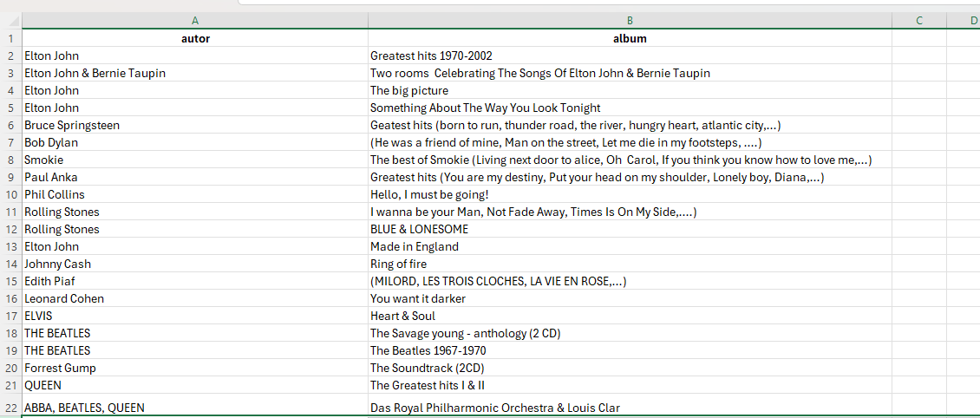Click the 'album' header cell

630,38
